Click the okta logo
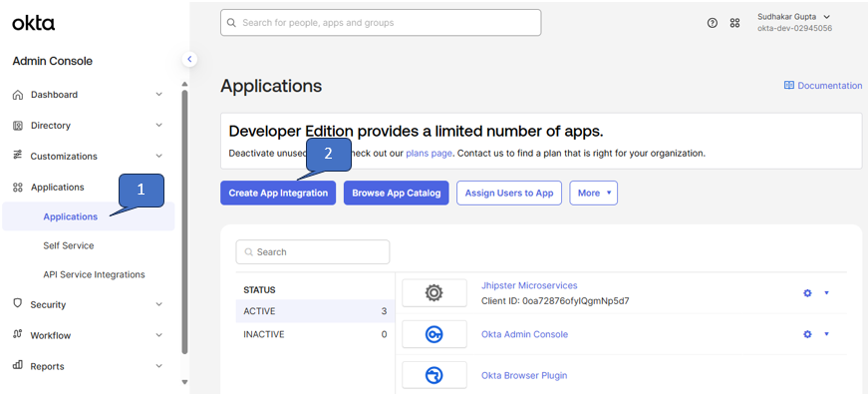Image resolution: width=868 pixels, height=405 pixels. pyautogui.click(x=33, y=23)
